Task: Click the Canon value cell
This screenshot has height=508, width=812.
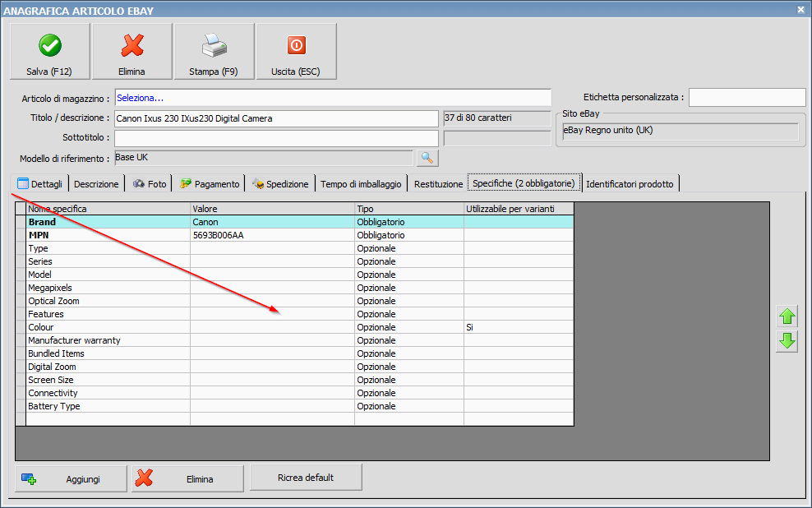Action: [x=272, y=222]
